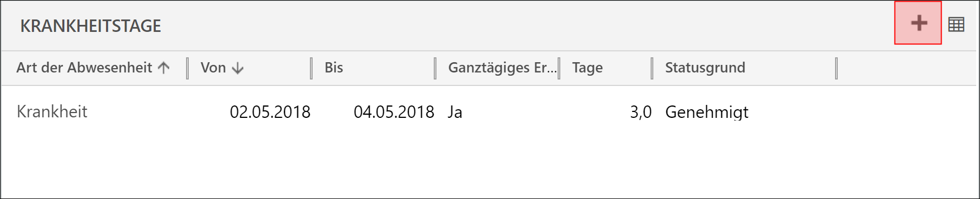Click the column divider after Von header

(x=312, y=68)
